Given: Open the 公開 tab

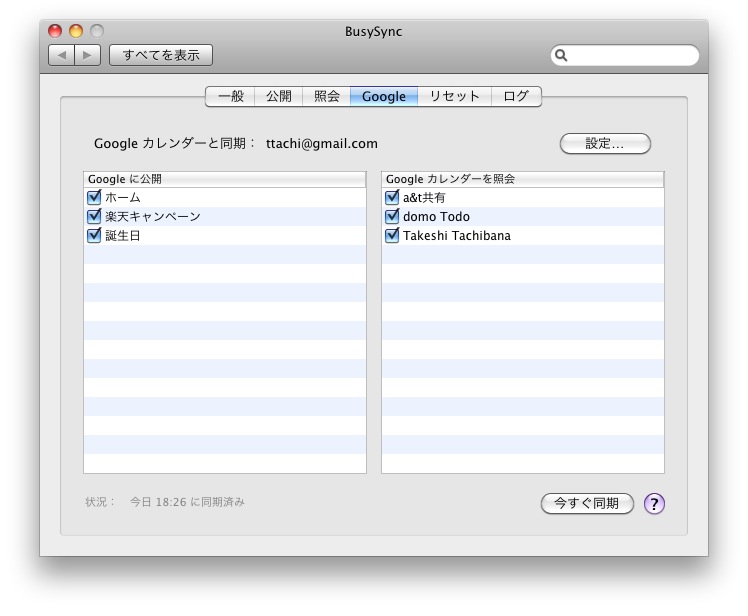Looking at the screenshot, I should [x=279, y=97].
